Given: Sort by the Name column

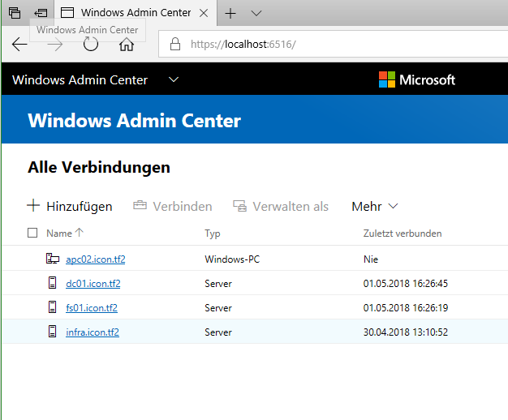Looking at the screenshot, I should click(x=65, y=234).
